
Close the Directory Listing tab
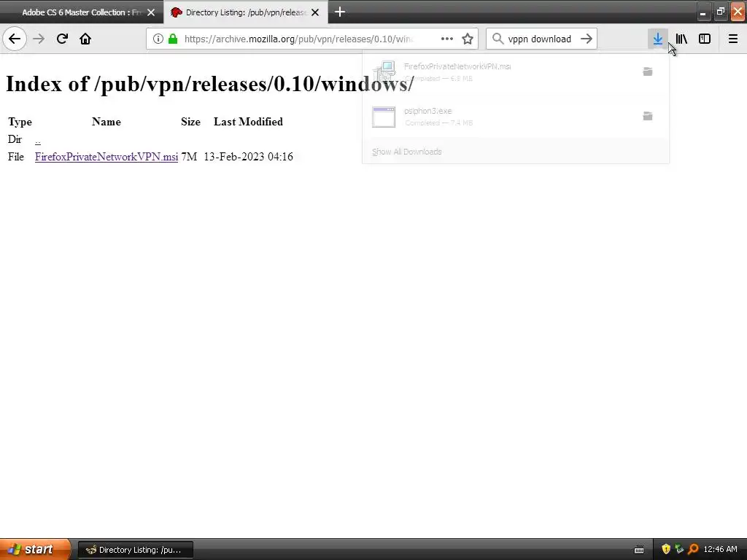(x=315, y=12)
